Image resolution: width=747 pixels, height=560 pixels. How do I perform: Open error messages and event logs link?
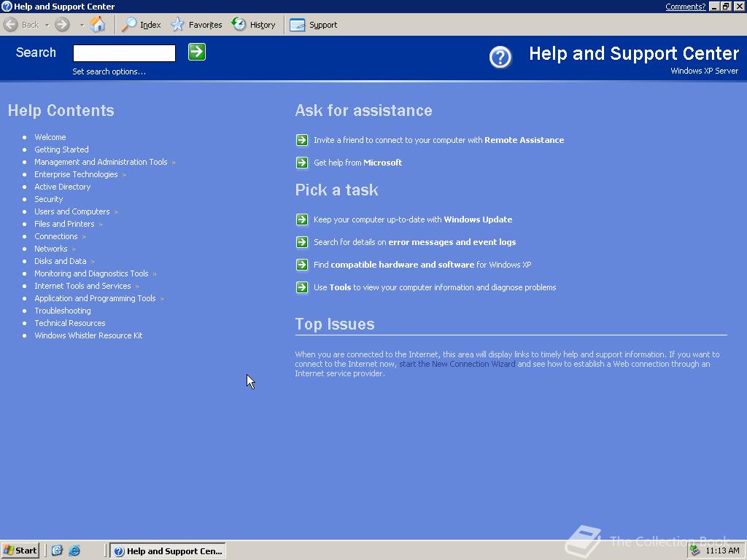point(415,242)
